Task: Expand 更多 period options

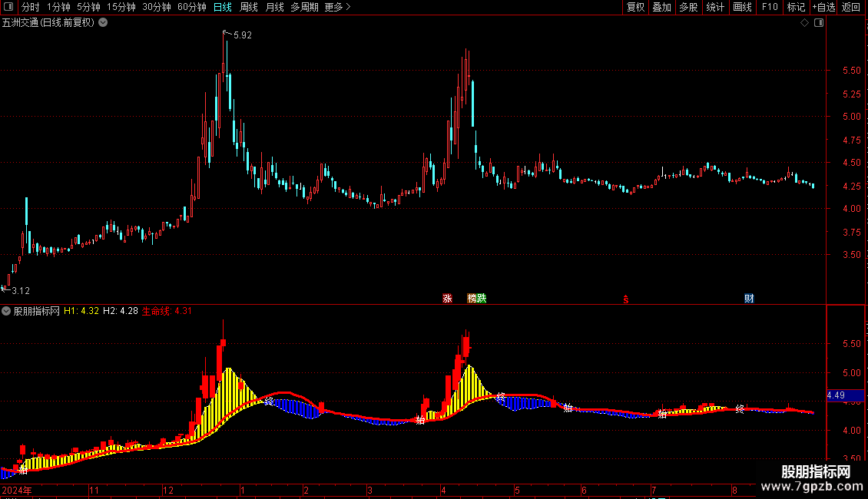Action: pos(337,7)
